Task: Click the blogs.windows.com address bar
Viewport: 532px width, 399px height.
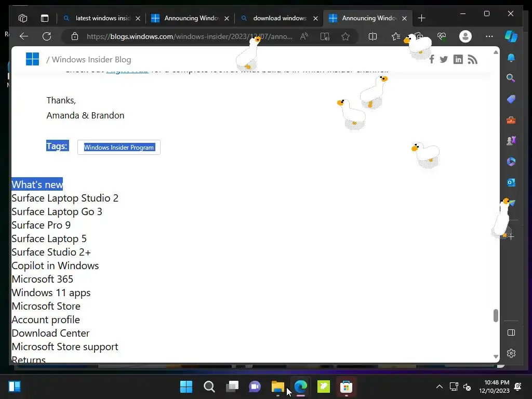Action: click(x=189, y=36)
